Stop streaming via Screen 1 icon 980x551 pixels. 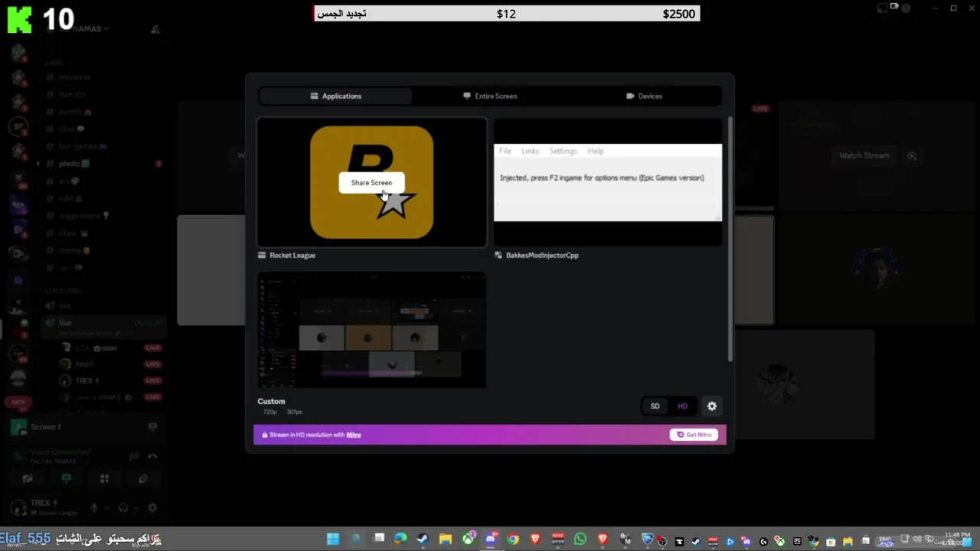coord(152,427)
